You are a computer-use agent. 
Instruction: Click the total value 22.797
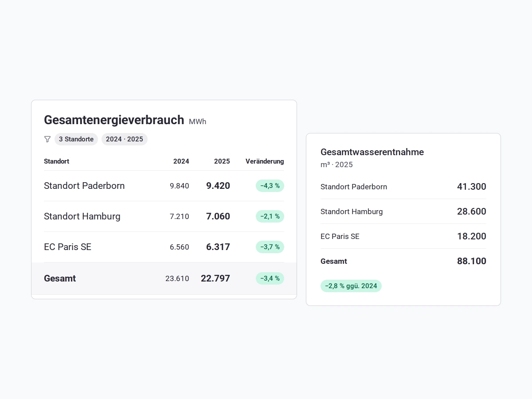tap(215, 278)
